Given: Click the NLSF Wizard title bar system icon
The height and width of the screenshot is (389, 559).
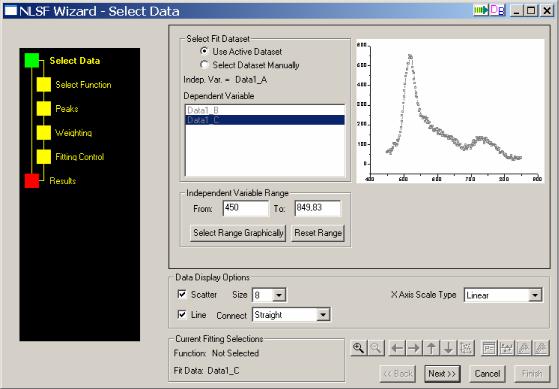Looking at the screenshot, I should 11,11.
